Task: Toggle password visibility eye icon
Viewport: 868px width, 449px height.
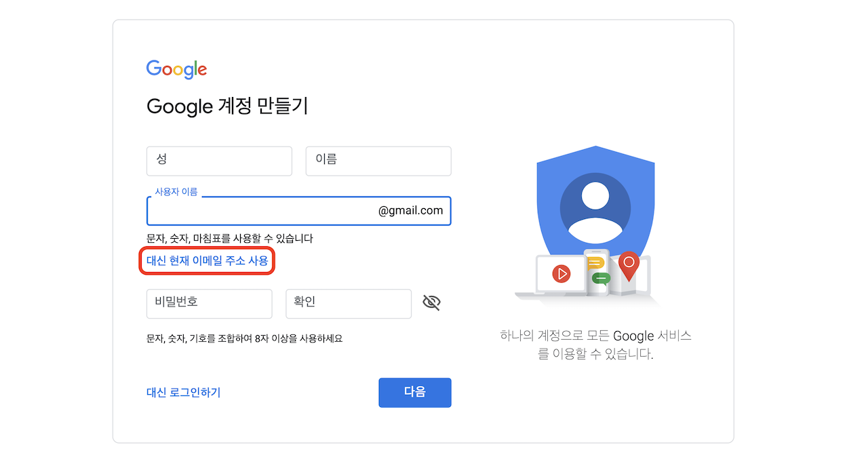Action: coord(431,302)
